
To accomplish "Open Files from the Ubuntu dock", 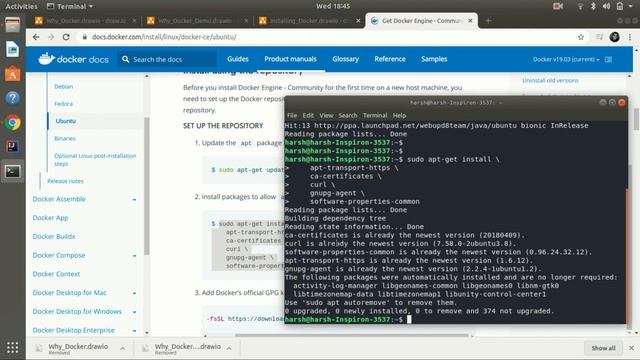I will coord(12,25).
